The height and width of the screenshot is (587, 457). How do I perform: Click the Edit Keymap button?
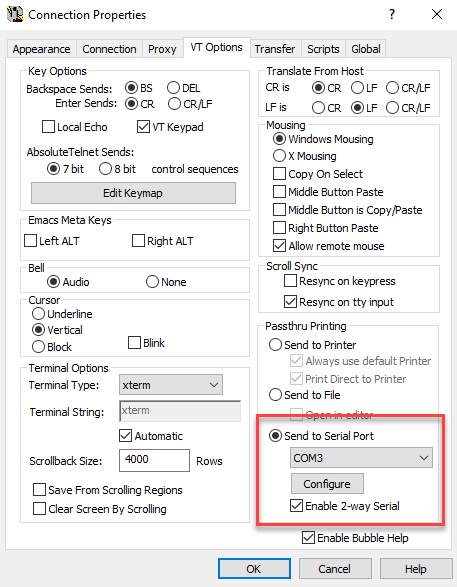pyautogui.click(x=133, y=193)
